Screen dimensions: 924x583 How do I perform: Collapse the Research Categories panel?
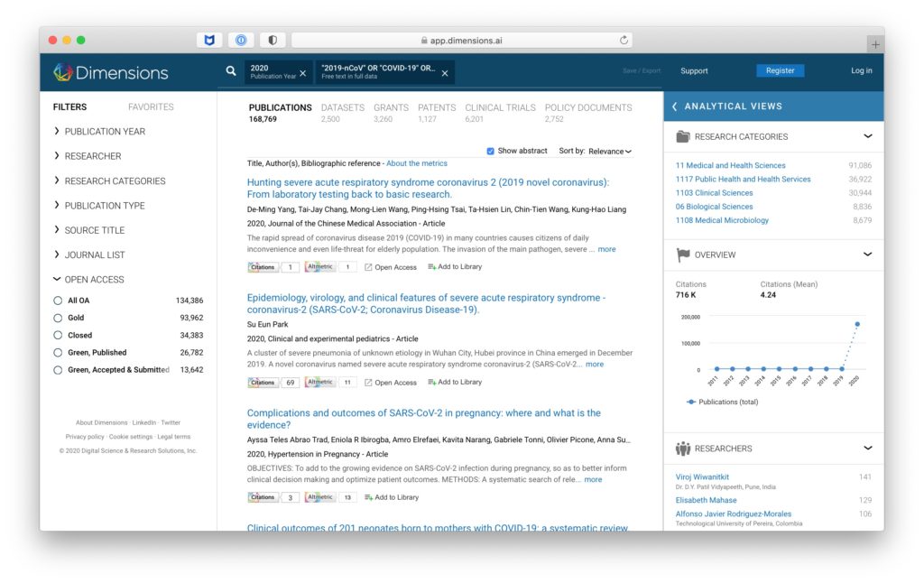click(867, 137)
